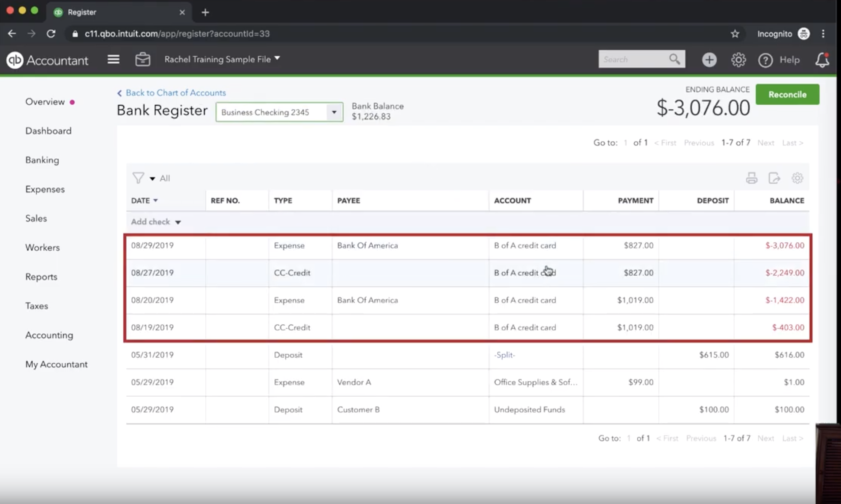Image resolution: width=841 pixels, height=504 pixels.
Task: Click the $-403.00 balance cell
Action: pos(788,327)
